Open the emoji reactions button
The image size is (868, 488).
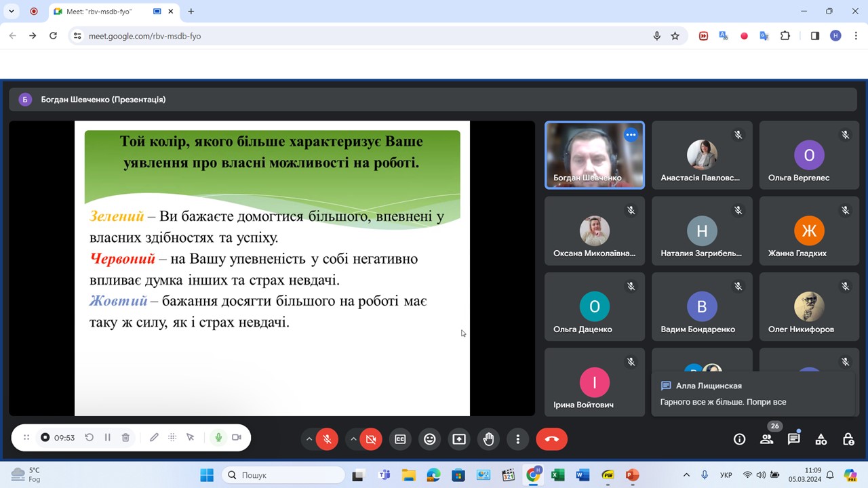[429, 439]
